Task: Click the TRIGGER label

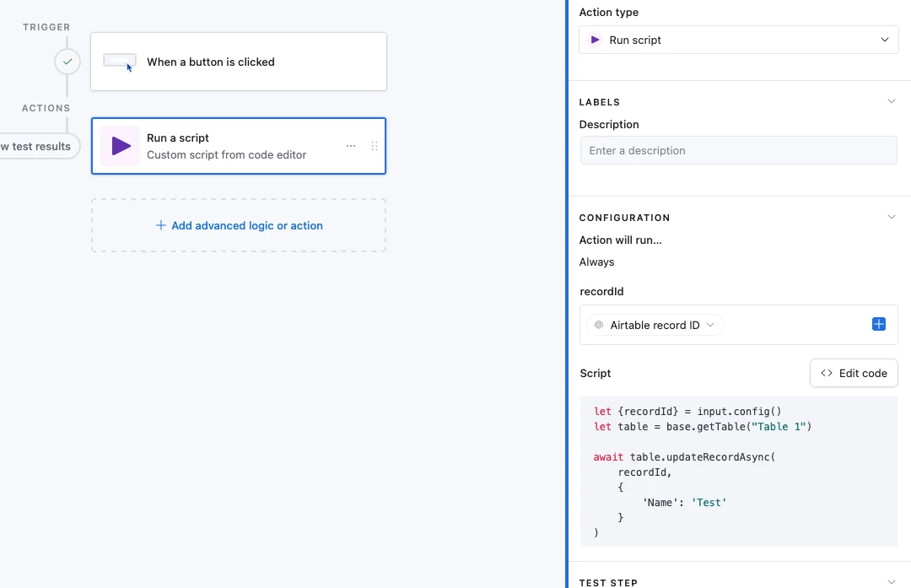Action: [x=46, y=27]
